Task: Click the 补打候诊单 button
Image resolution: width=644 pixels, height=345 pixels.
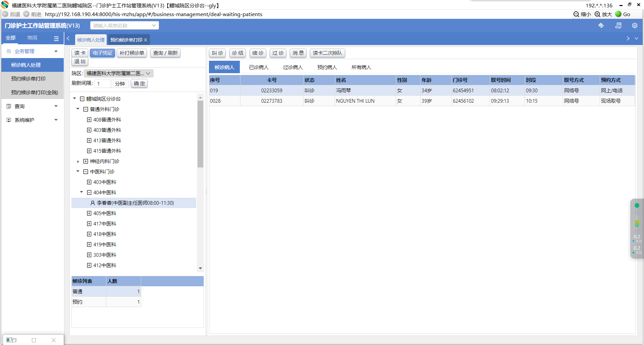Action: click(x=132, y=53)
